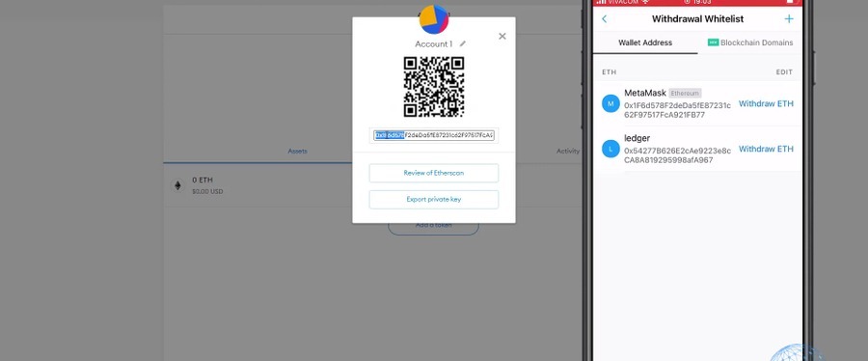Go back with the left chevron arrow
This screenshot has width=868, height=361.
coord(604,19)
